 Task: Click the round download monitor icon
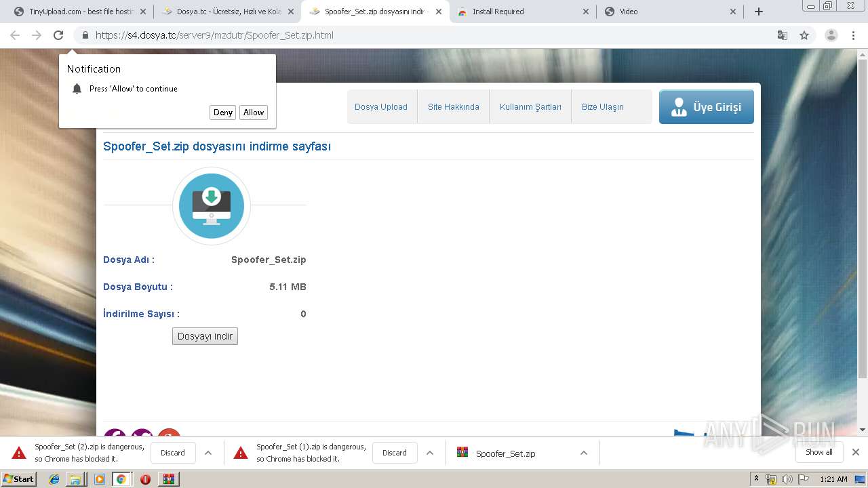point(212,205)
